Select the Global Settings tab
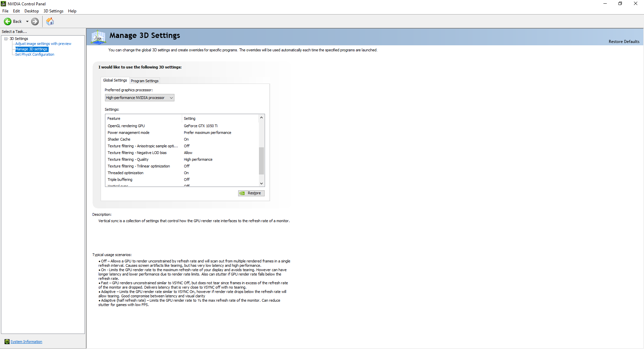Viewport: 644px width, 349px height. [115, 81]
